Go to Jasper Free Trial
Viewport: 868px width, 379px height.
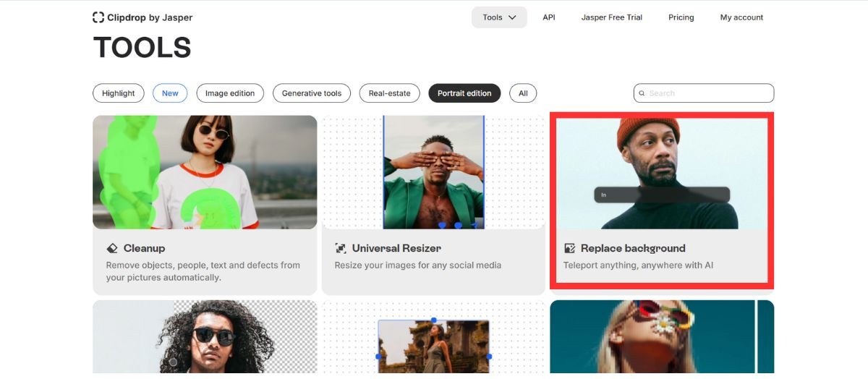pyautogui.click(x=611, y=17)
